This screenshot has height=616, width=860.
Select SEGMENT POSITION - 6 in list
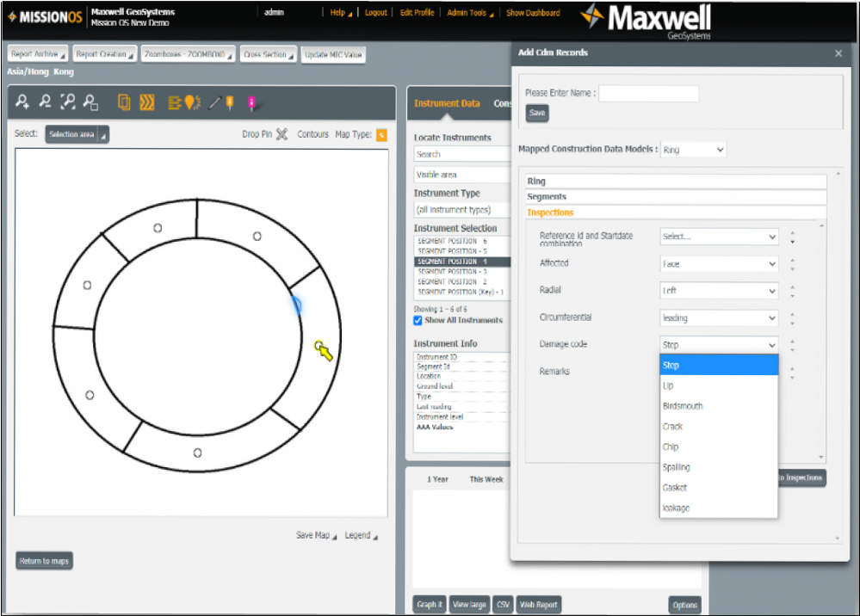461,241
